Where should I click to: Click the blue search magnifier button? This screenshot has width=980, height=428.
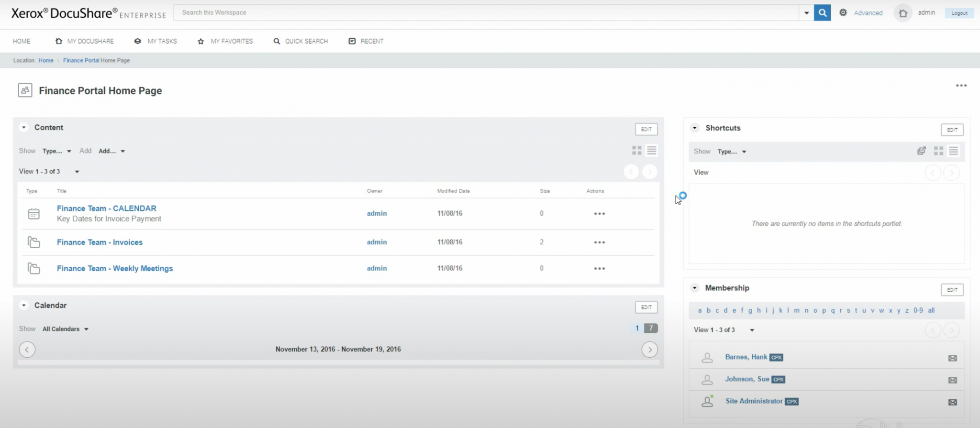(x=822, y=13)
